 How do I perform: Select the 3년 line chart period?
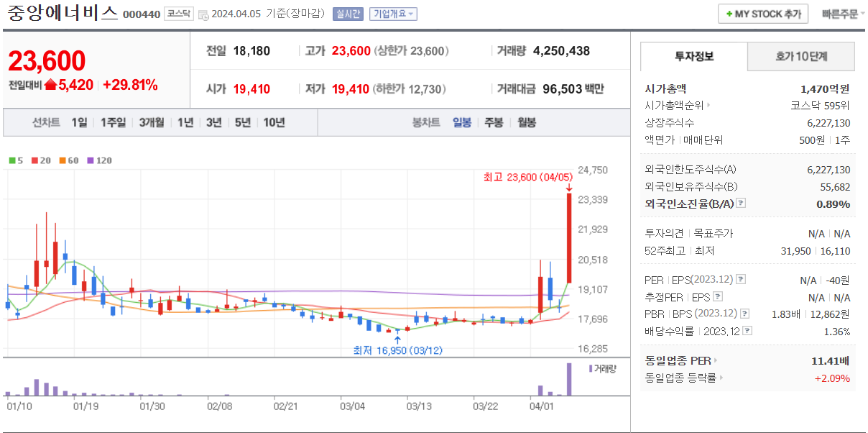click(214, 122)
